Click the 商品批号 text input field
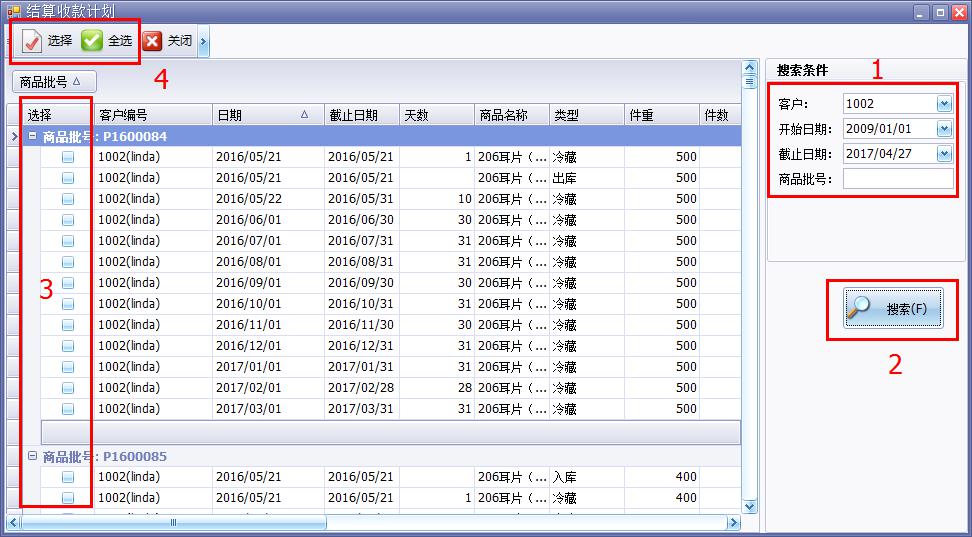Image resolution: width=972 pixels, height=537 pixels. (897, 179)
